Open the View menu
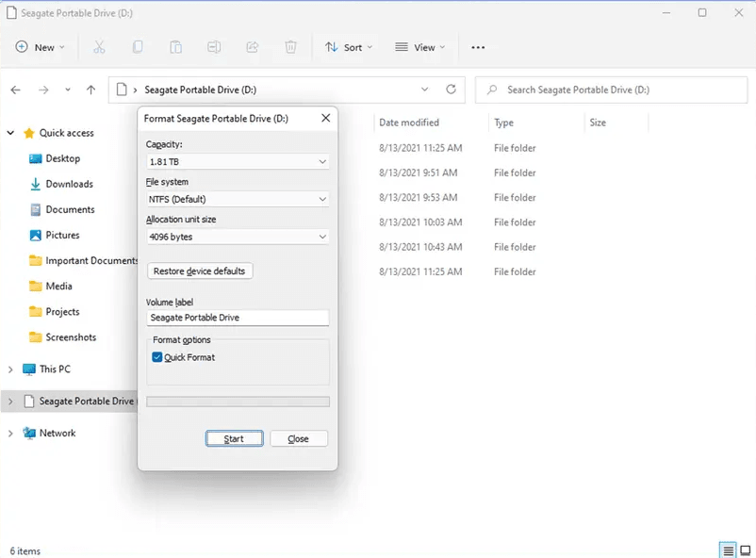Viewport: 756px width, 558px height. point(419,47)
